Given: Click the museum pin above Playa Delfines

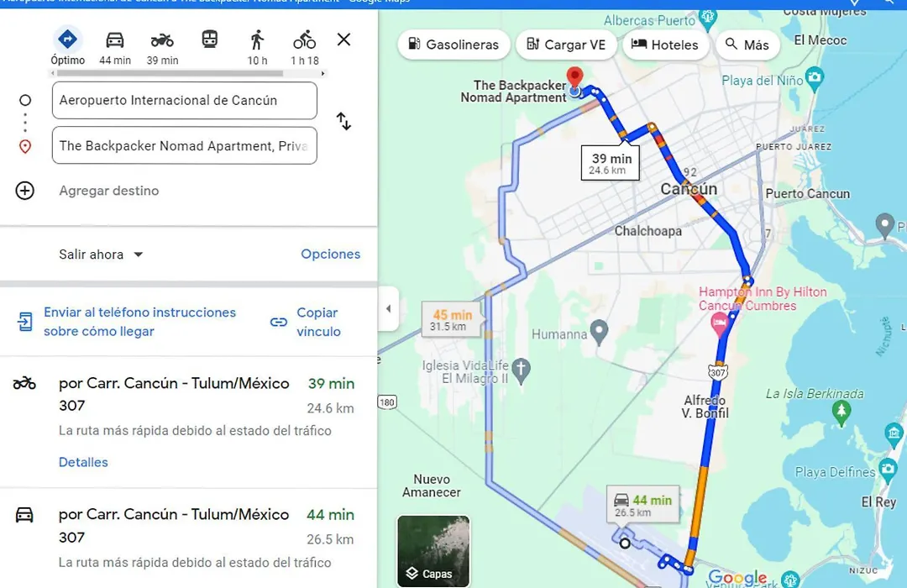Looking at the screenshot, I should [893, 433].
